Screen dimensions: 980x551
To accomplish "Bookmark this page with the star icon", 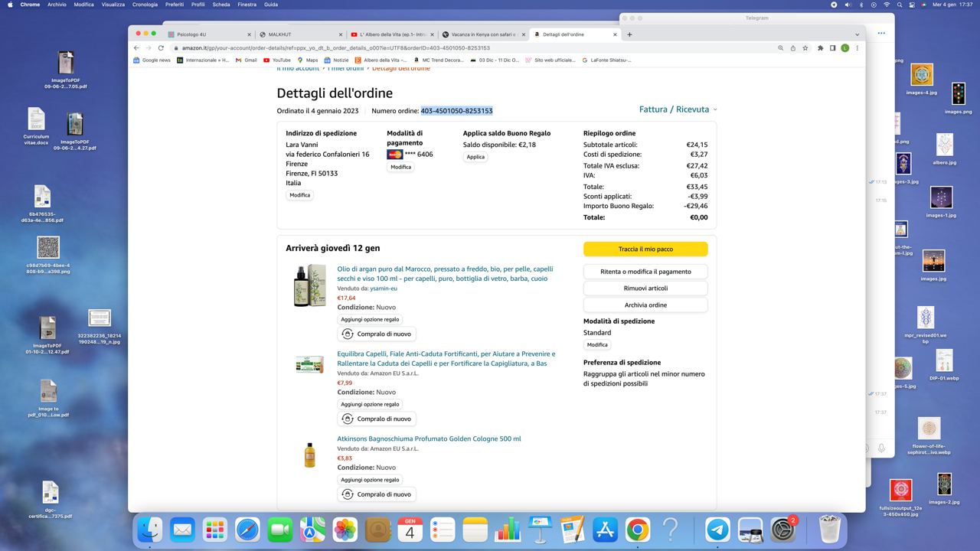I will 805,48.
